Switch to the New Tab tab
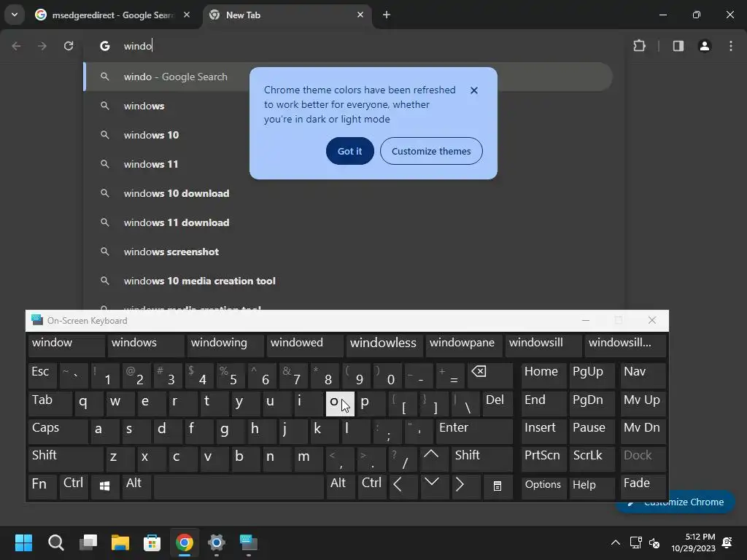The height and width of the screenshot is (560, 747). point(287,15)
